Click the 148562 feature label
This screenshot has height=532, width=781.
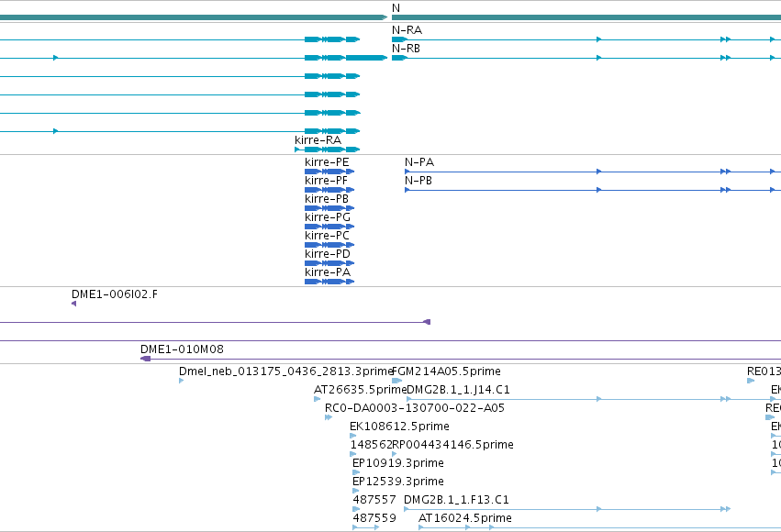point(371,446)
